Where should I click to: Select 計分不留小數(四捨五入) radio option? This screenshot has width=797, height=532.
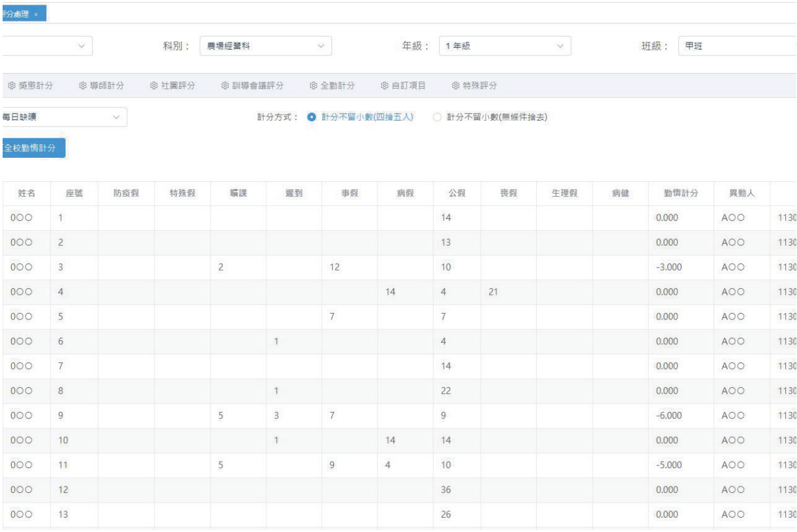point(361,117)
